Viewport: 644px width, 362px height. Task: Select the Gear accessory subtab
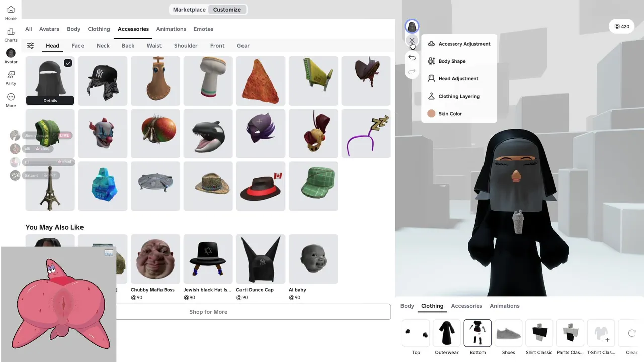click(243, 46)
